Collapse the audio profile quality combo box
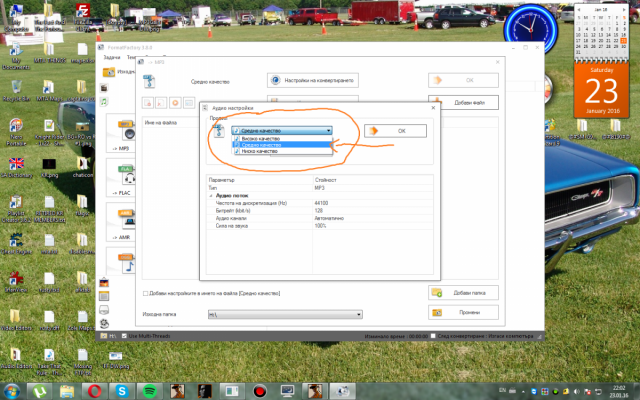The height and width of the screenshot is (400, 640). [x=327, y=130]
